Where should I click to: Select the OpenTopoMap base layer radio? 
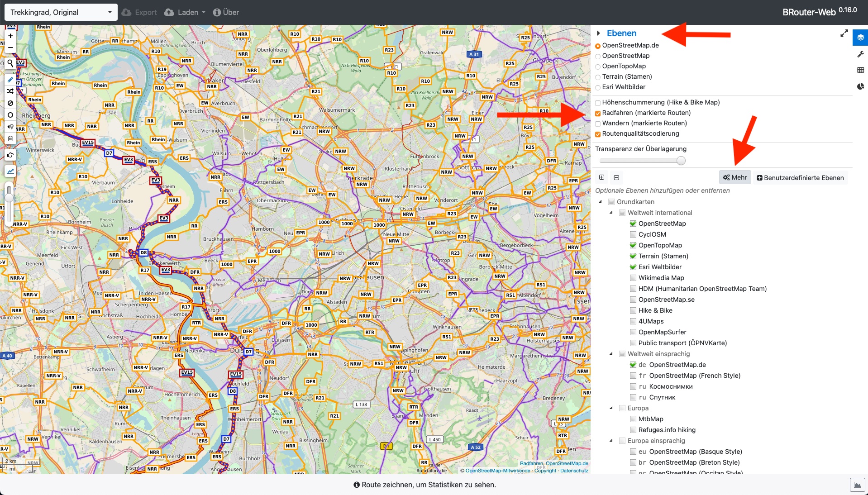598,67
